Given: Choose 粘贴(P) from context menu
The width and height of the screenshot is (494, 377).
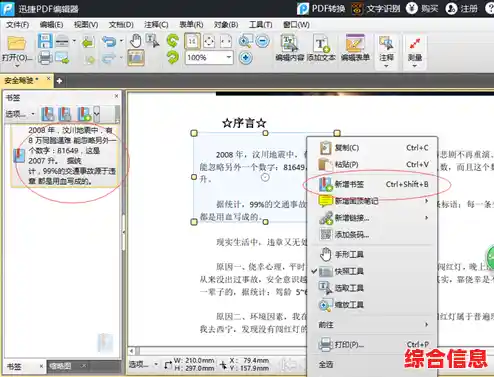Looking at the screenshot, I should [x=373, y=164].
